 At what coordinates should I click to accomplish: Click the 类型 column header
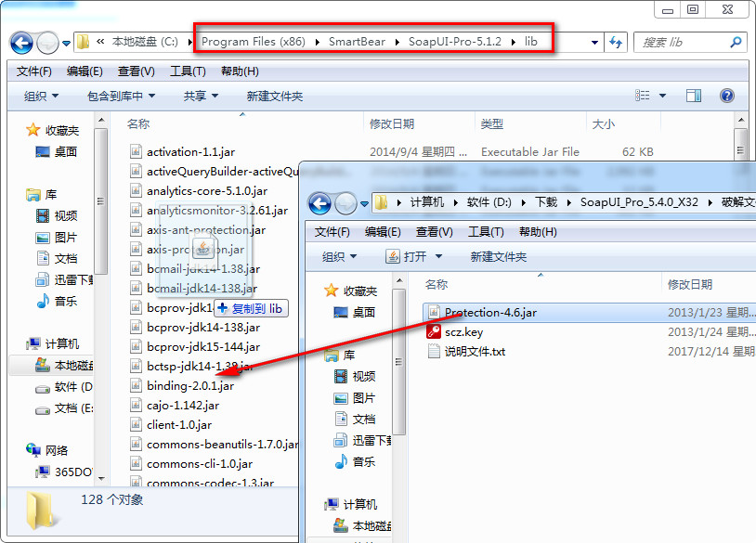pyautogui.click(x=492, y=123)
